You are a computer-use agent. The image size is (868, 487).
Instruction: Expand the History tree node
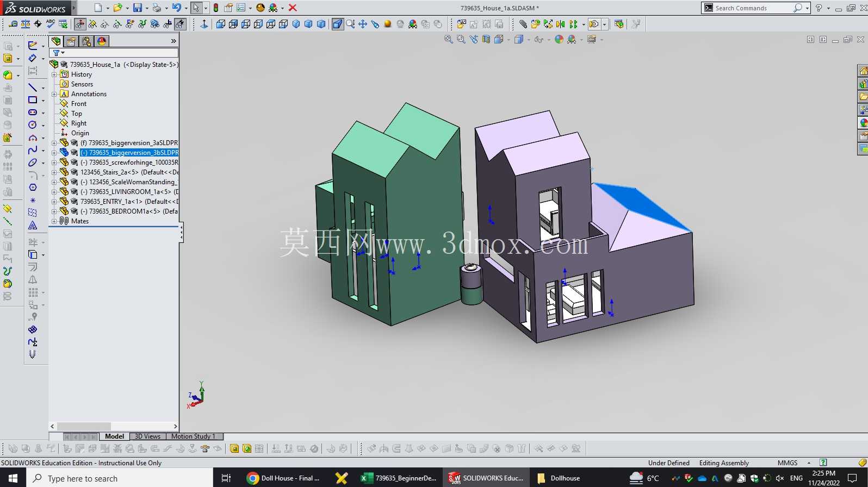click(54, 74)
